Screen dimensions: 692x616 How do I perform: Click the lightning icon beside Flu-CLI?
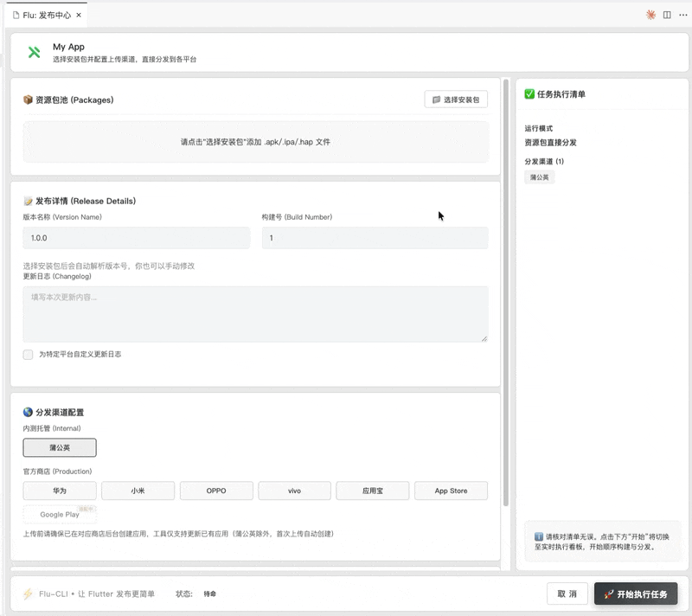tap(28, 594)
